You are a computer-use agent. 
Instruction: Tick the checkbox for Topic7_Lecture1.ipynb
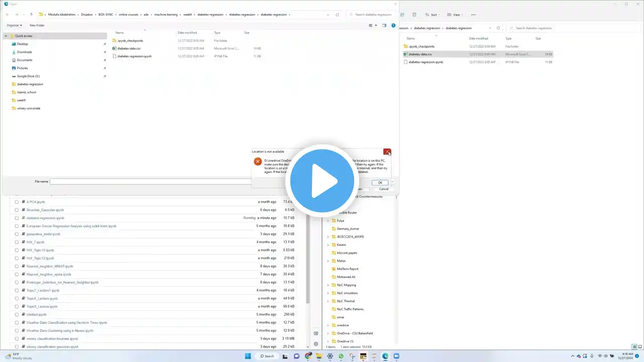click(x=17, y=290)
